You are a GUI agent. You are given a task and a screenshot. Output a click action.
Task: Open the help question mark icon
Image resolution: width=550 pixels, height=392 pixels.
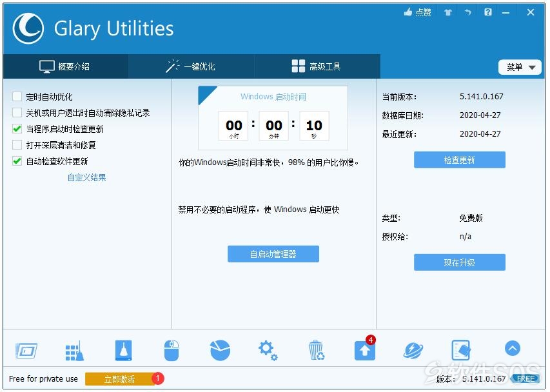point(488,12)
